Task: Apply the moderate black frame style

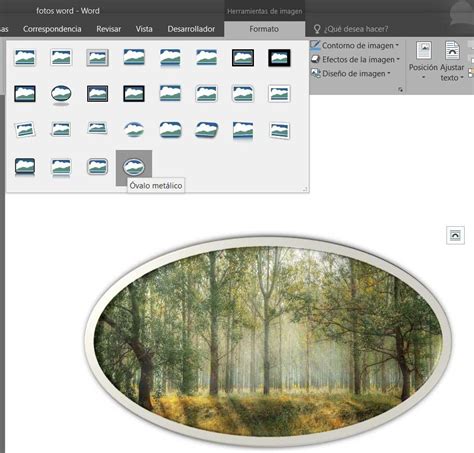Action: click(x=134, y=94)
